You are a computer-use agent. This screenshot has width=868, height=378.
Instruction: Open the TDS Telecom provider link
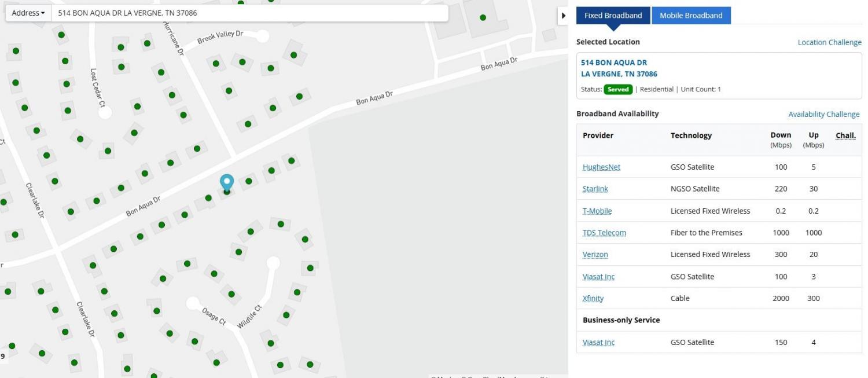[x=604, y=233]
